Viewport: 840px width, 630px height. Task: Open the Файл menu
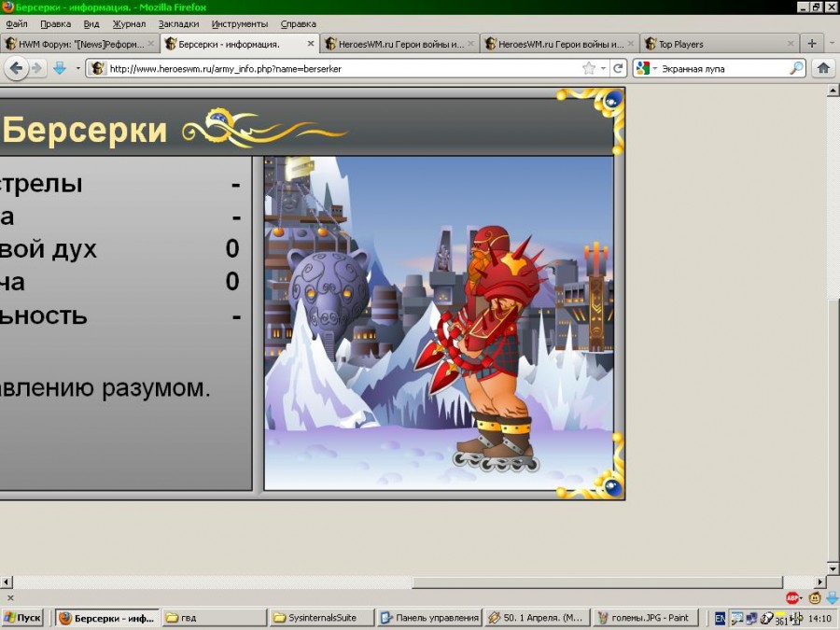[17, 24]
